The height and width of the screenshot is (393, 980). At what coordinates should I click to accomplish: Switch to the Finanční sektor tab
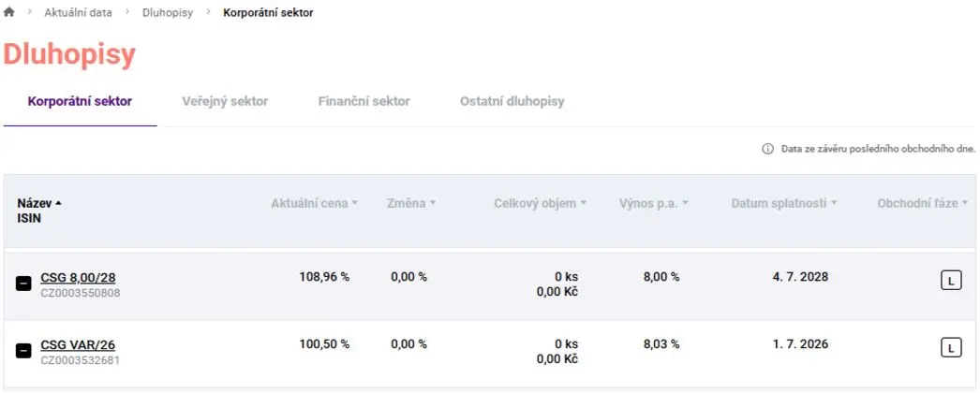[x=364, y=101]
